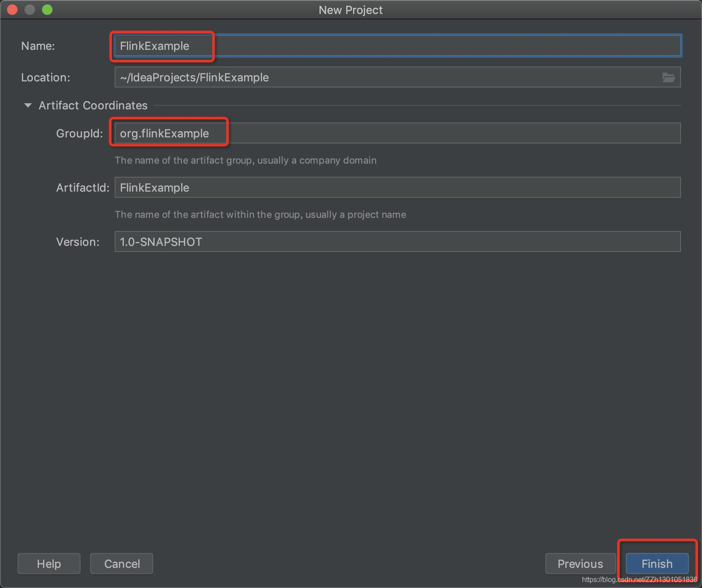The image size is (702, 588).
Task: Click the Location path field
Action: tap(397, 77)
